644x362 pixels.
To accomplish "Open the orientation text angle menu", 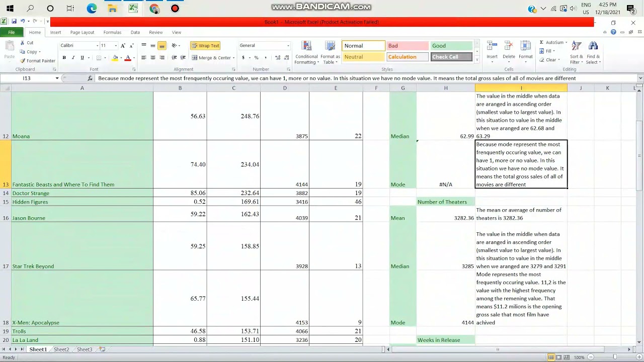I will click(x=176, y=45).
